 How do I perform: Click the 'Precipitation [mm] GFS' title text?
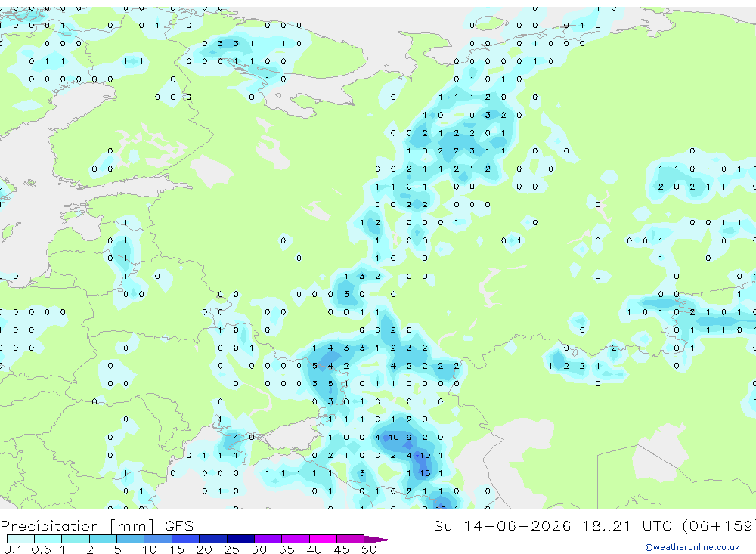coord(97,525)
